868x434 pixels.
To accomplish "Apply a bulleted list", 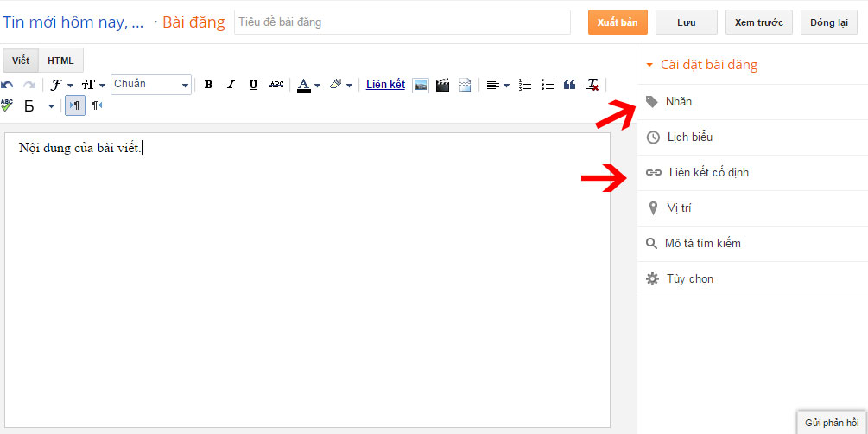I will [x=548, y=85].
